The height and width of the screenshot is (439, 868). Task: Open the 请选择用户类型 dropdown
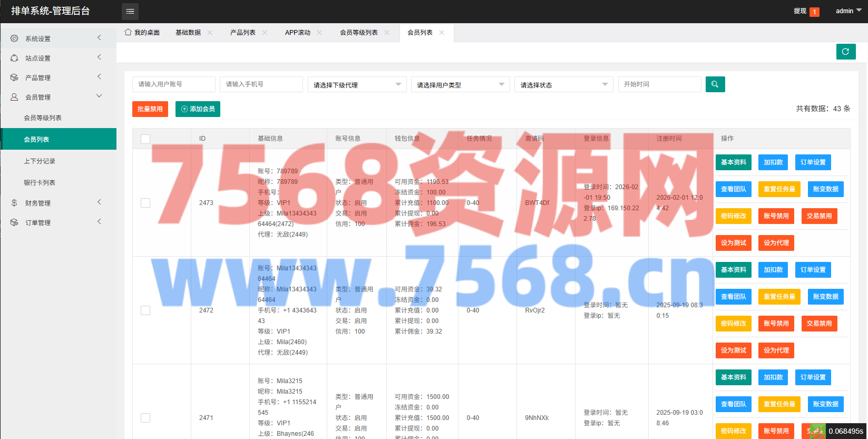460,85
